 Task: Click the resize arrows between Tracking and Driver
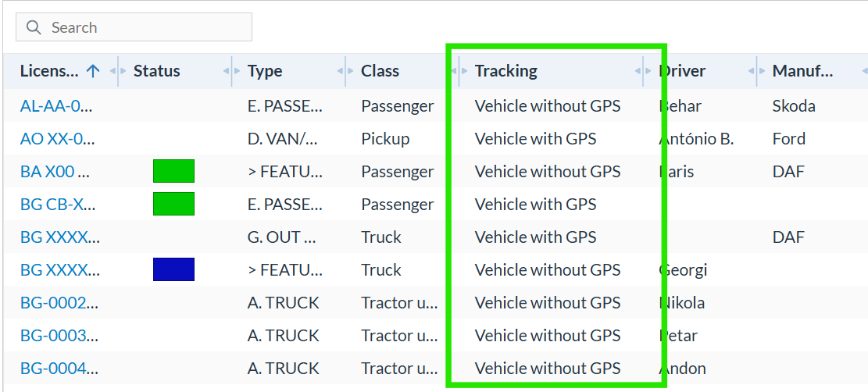(643, 71)
